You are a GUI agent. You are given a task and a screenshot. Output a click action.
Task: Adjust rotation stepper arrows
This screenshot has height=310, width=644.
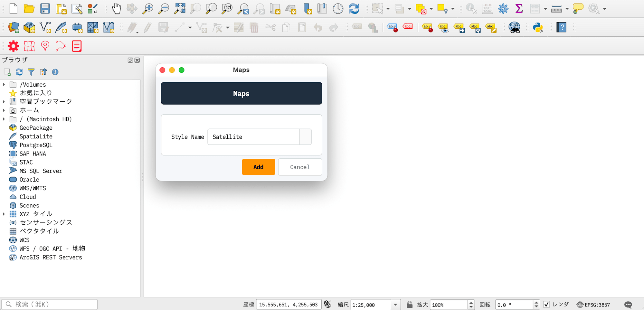[x=536, y=305]
